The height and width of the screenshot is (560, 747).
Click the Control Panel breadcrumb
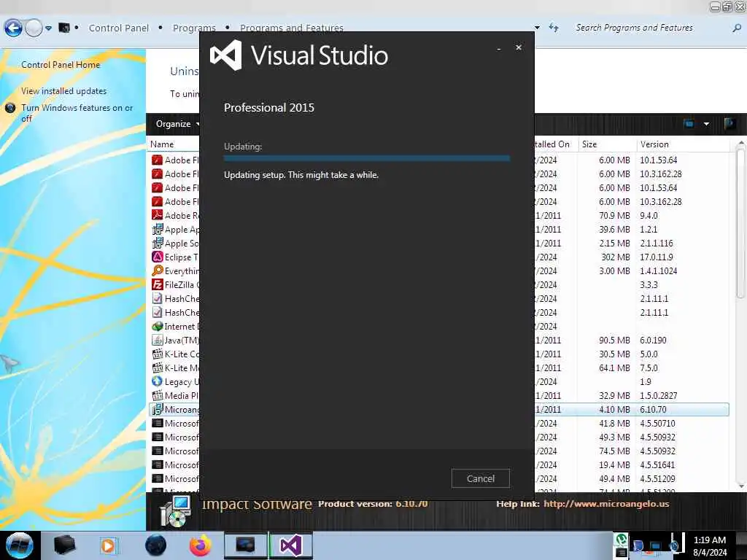(x=119, y=28)
